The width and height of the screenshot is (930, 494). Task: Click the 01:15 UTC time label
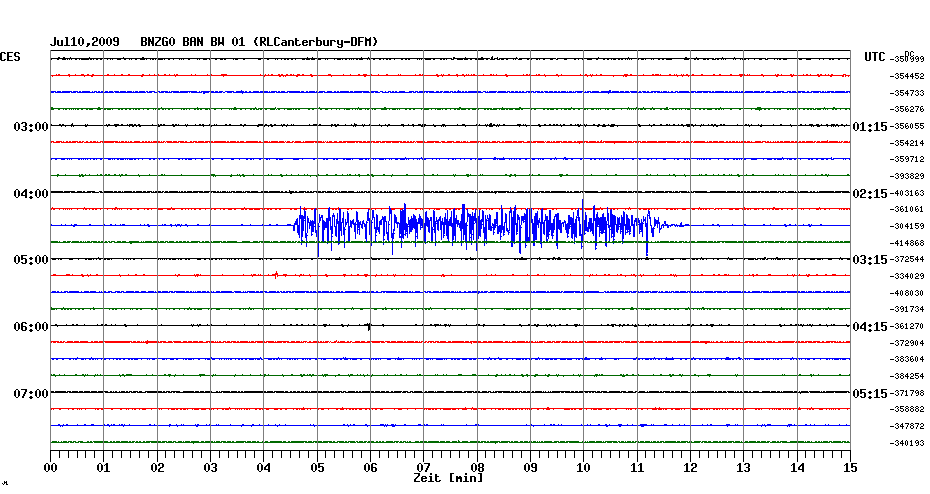click(868, 127)
